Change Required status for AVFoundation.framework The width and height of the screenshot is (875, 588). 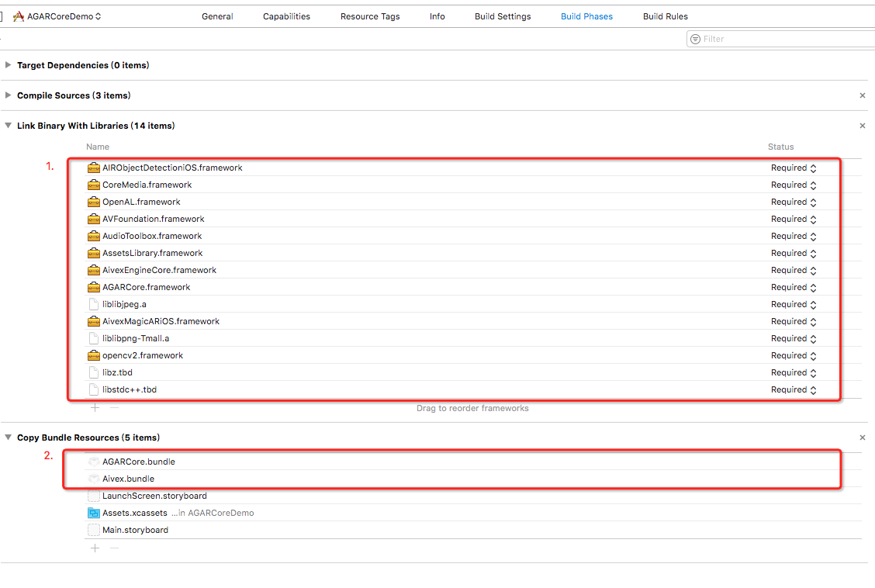pos(794,219)
